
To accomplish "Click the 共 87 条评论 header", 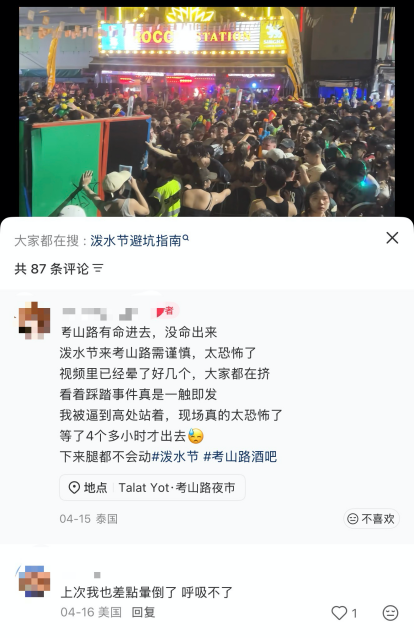I will coord(51,269).
